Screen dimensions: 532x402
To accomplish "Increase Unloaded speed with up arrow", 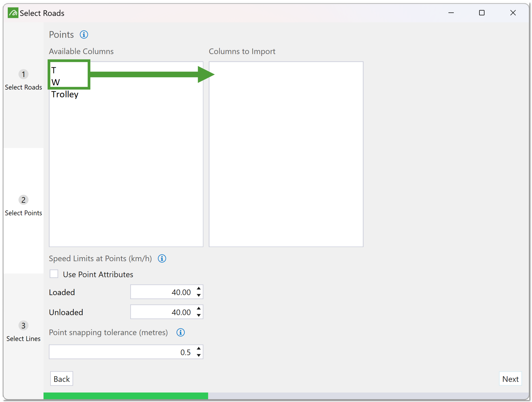I will coord(199,308).
